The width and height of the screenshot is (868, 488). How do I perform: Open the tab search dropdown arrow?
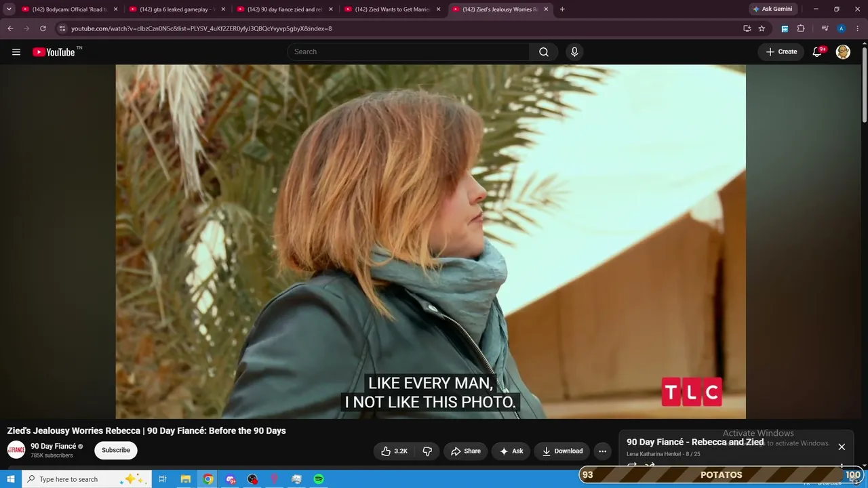(x=9, y=9)
